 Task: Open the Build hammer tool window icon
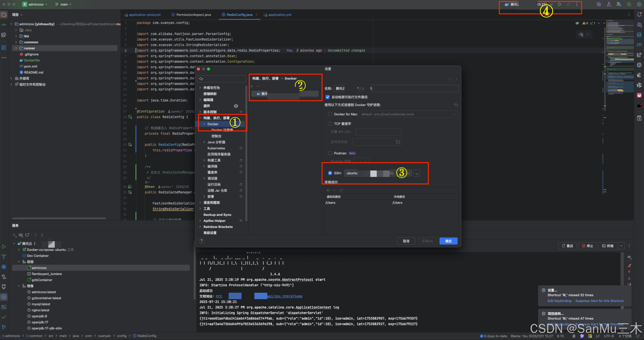pyautogui.click(x=4, y=257)
